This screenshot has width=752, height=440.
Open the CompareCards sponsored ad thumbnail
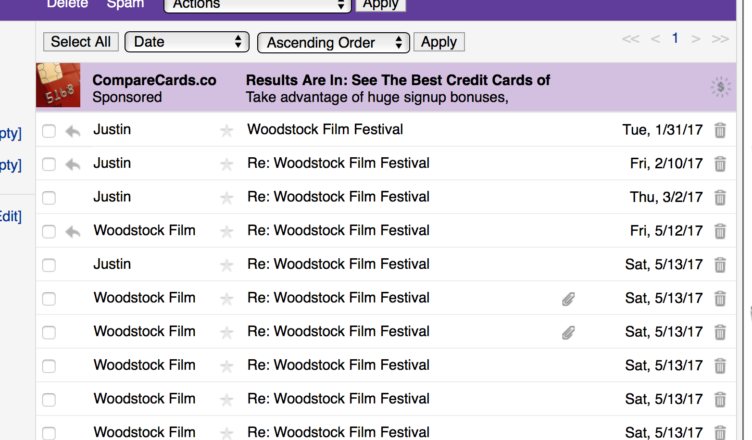[x=58, y=87]
